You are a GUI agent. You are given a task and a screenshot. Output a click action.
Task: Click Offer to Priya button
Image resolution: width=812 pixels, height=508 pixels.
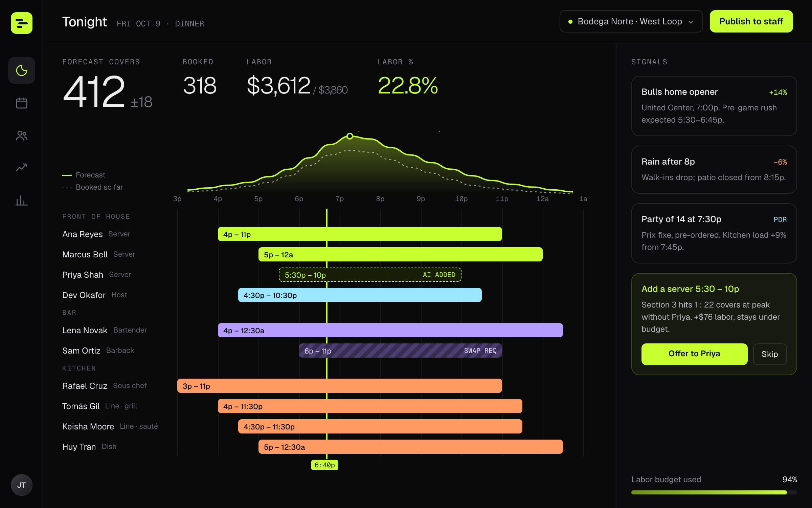[x=694, y=354]
